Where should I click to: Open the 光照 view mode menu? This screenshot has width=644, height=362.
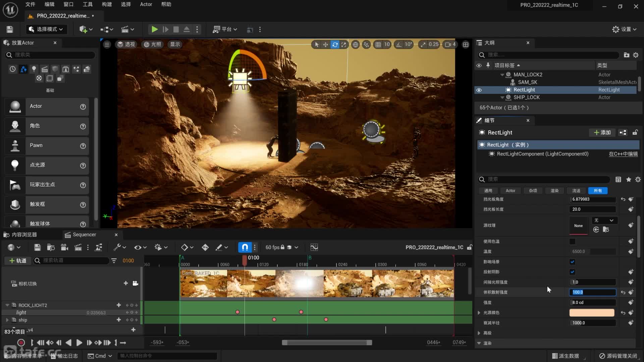click(x=153, y=45)
